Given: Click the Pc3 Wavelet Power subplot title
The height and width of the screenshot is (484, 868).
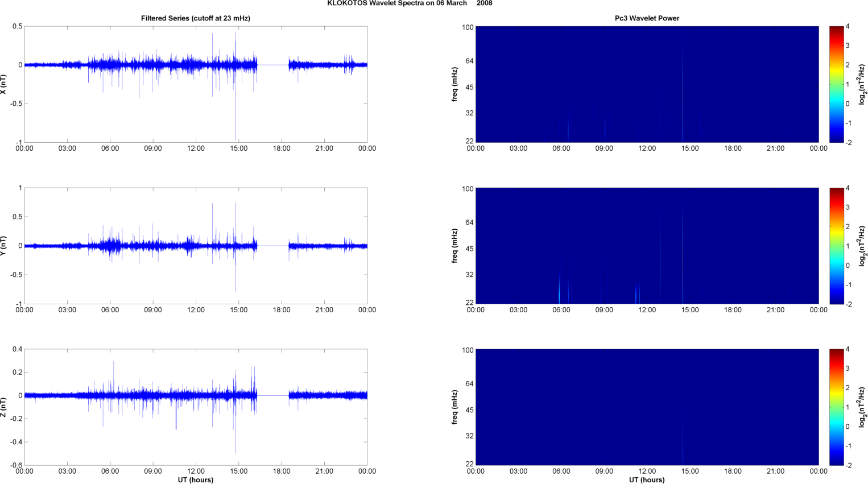Looking at the screenshot, I should [647, 18].
